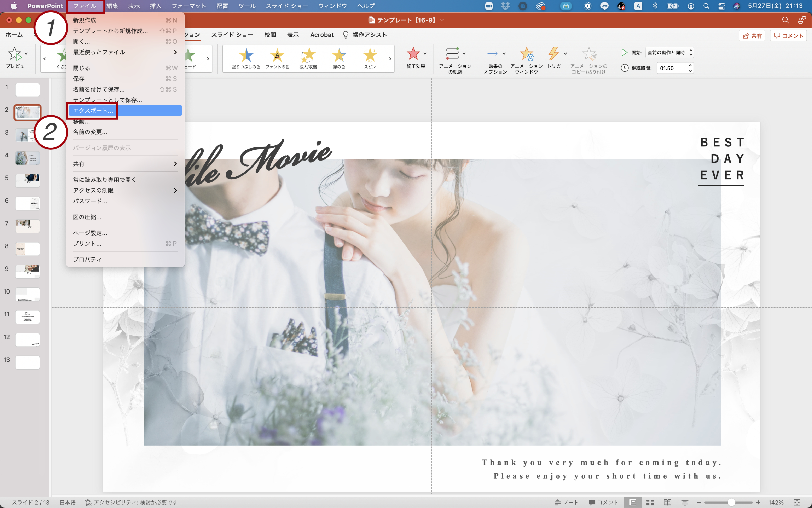Select slide 11 thumbnail
Image resolution: width=812 pixels, height=508 pixels.
(28, 317)
